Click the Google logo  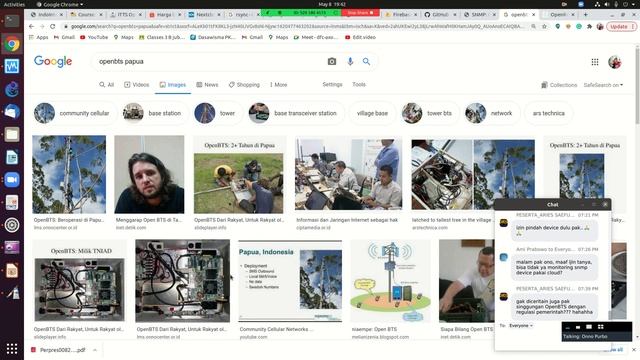[53, 61]
